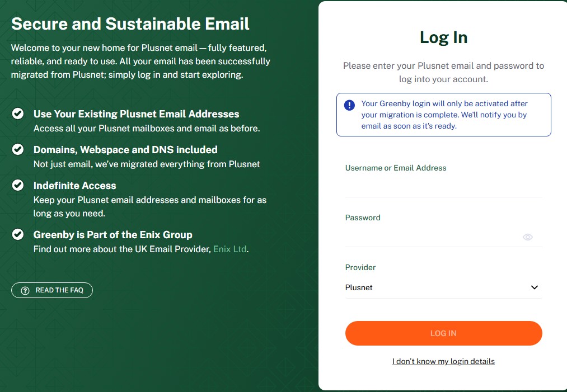Image resolution: width=567 pixels, height=392 pixels.
Task: Open the Enix Ltd link
Action: pyautogui.click(x=229, y=249)
